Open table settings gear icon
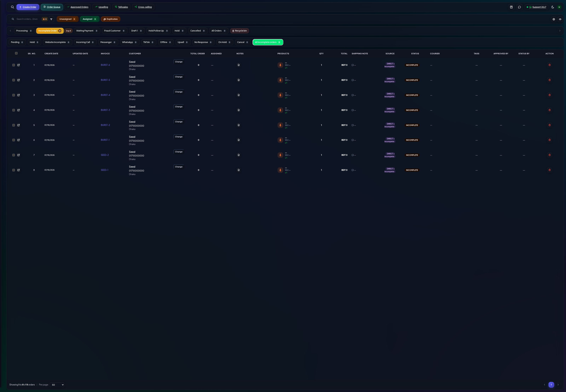This screenshot has height=392, width=566. [x=554, y=19]
